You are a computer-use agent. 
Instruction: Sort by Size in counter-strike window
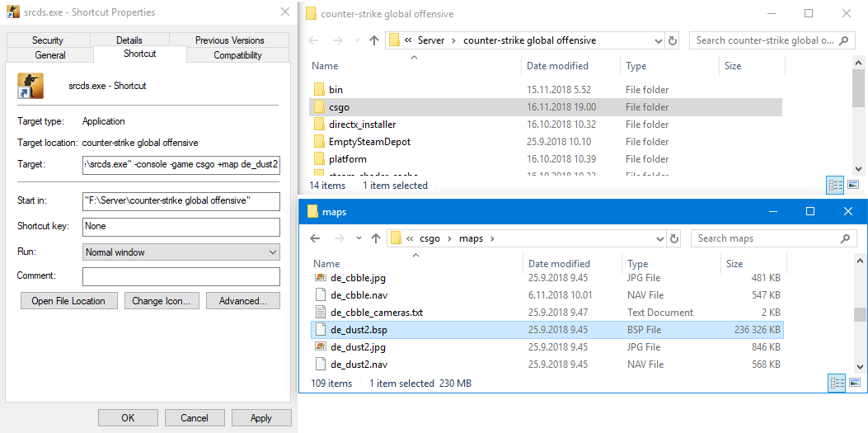(732, 66)
